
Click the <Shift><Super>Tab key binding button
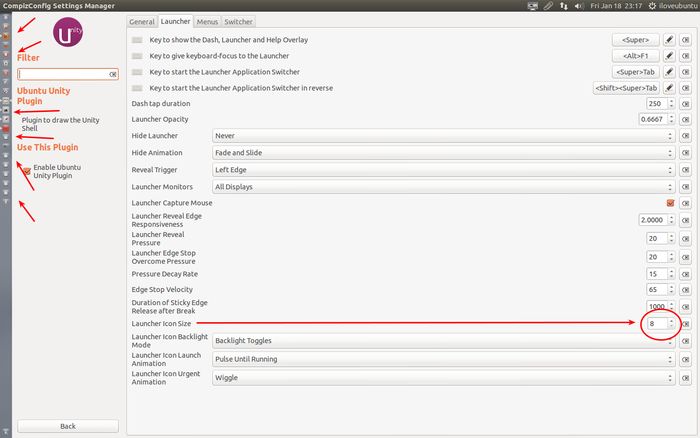point(626,88)
